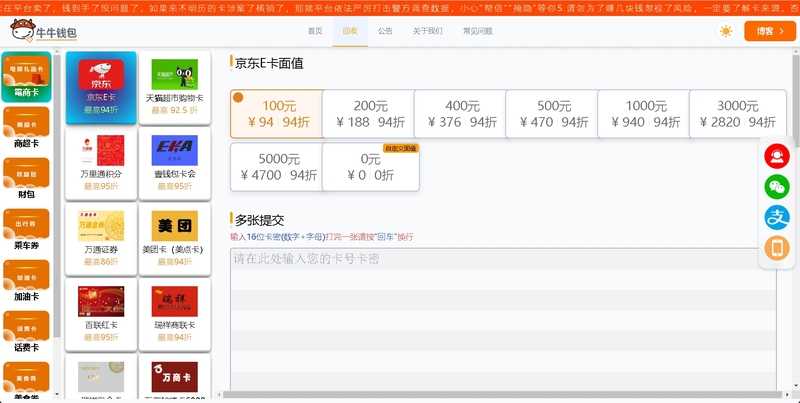Screen dimensions: 800x403
Task: Select the 商超卡 category icon
Action: [27, 128]
